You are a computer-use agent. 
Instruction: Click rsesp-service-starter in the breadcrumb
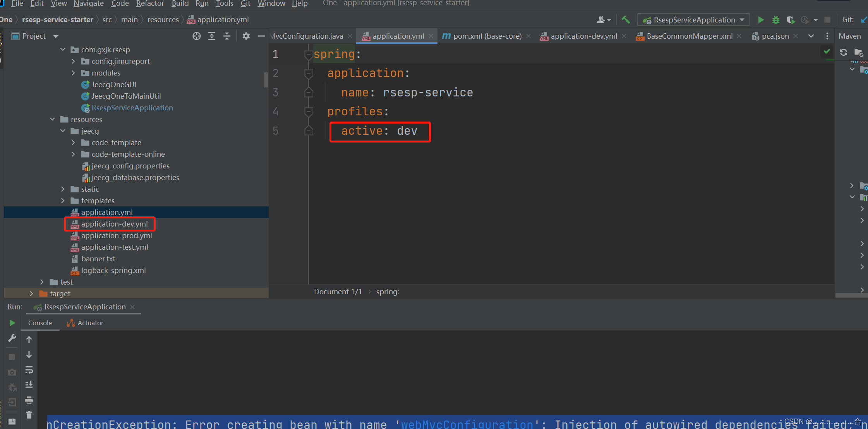(x=58, y=20)
